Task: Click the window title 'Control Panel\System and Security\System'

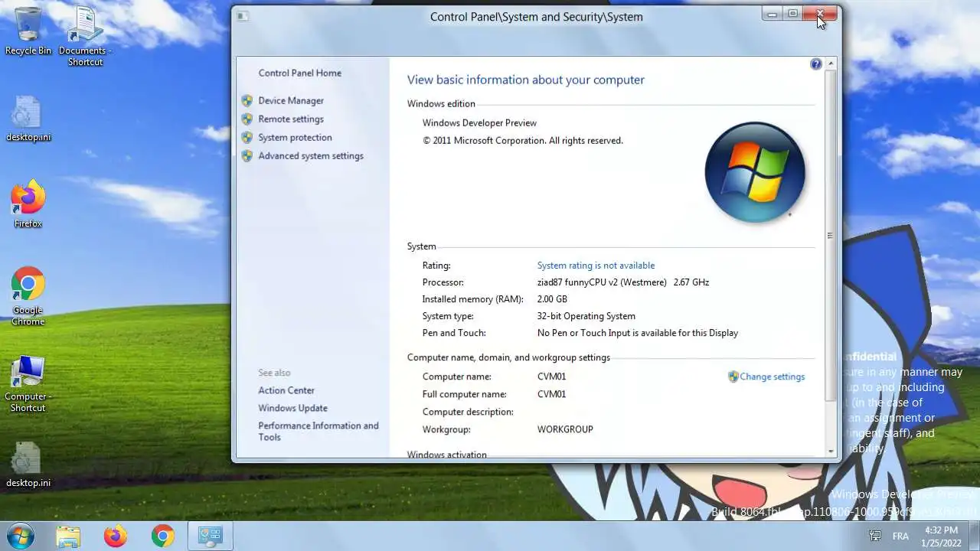Action: click(x=537, y=17)
